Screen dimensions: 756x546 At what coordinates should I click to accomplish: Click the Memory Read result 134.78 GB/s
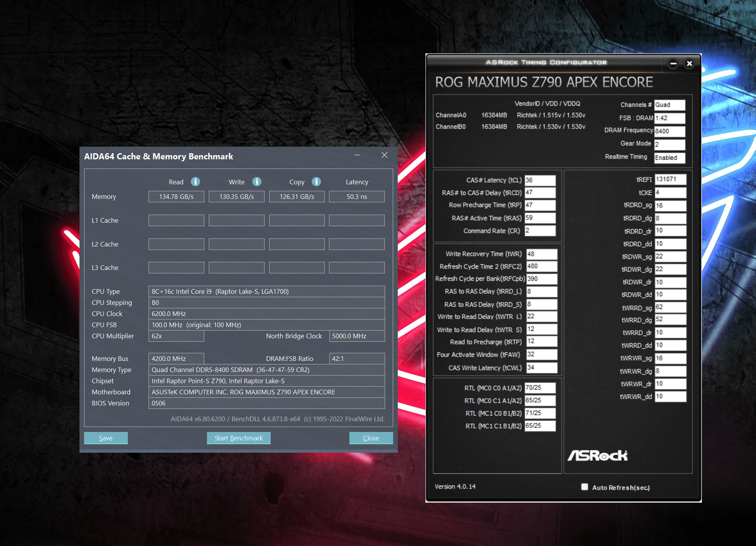coord(176,197)
